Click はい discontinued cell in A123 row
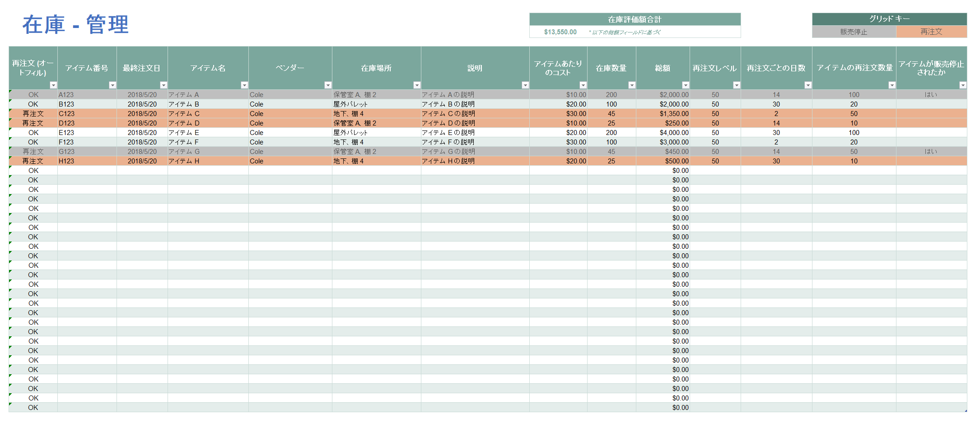The width and height of the screenshot is (980, 428). click(x=931, y=95)
